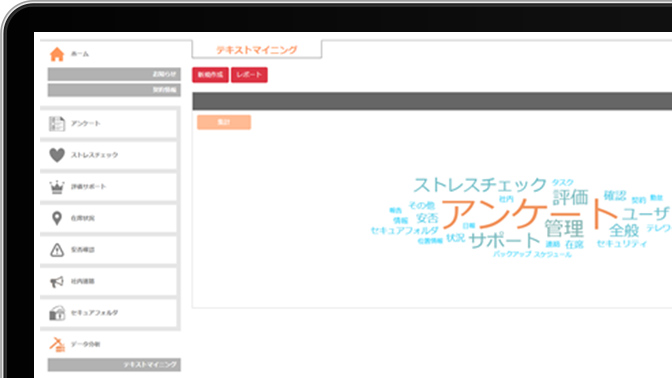Click スケジュール in the word cloud
This screenshot has width=672, height=378.
552,254
